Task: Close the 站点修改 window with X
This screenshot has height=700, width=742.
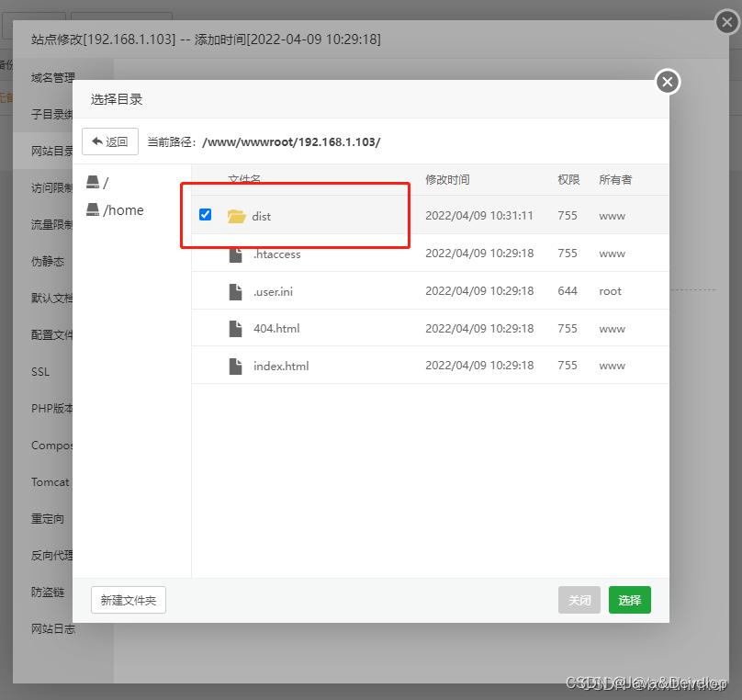Action: 727,22
